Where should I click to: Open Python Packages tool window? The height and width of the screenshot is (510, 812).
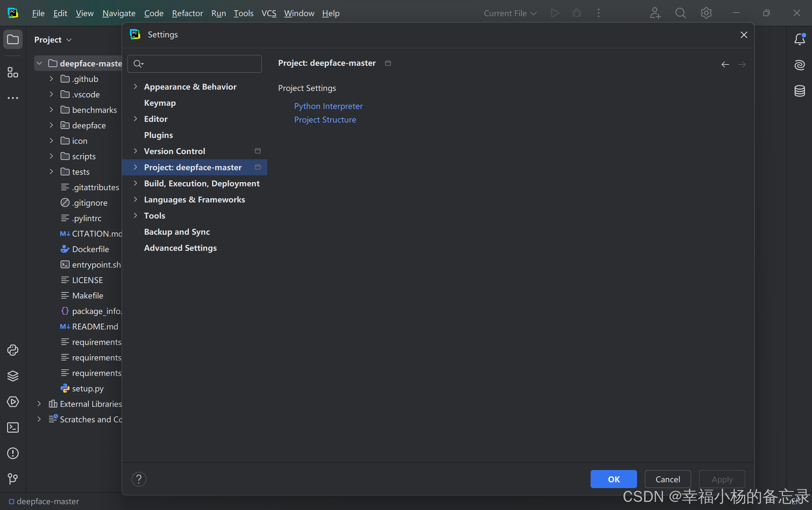pos(13,376)
